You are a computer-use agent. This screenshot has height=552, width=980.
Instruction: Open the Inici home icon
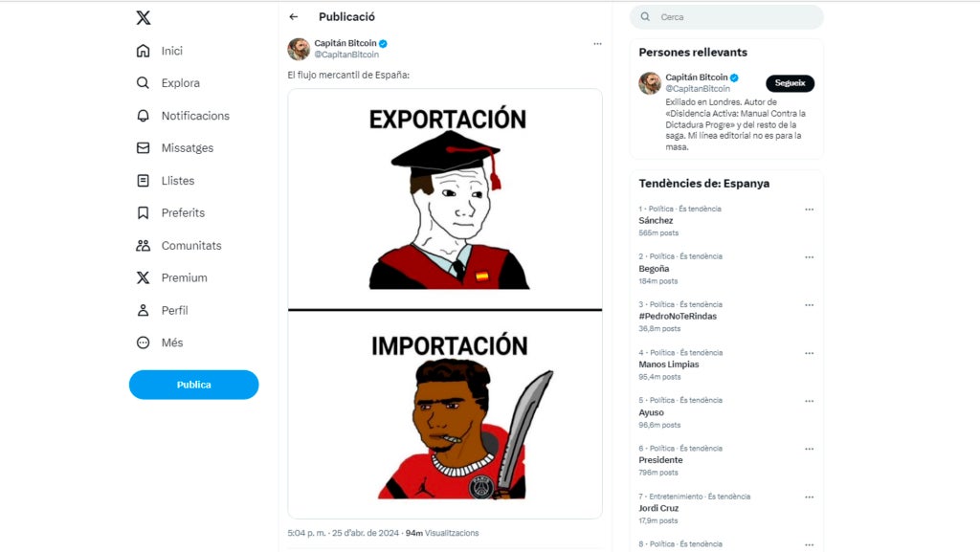tap(144, 51)
